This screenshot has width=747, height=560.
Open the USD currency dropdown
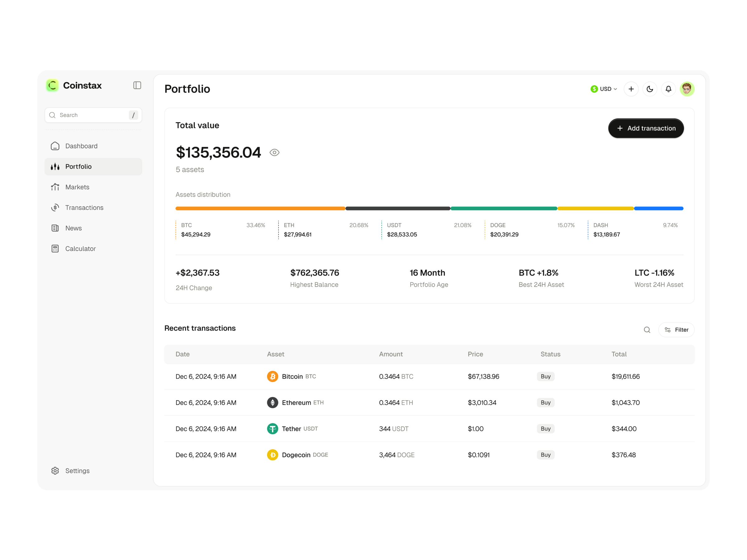tap(604, 89)
